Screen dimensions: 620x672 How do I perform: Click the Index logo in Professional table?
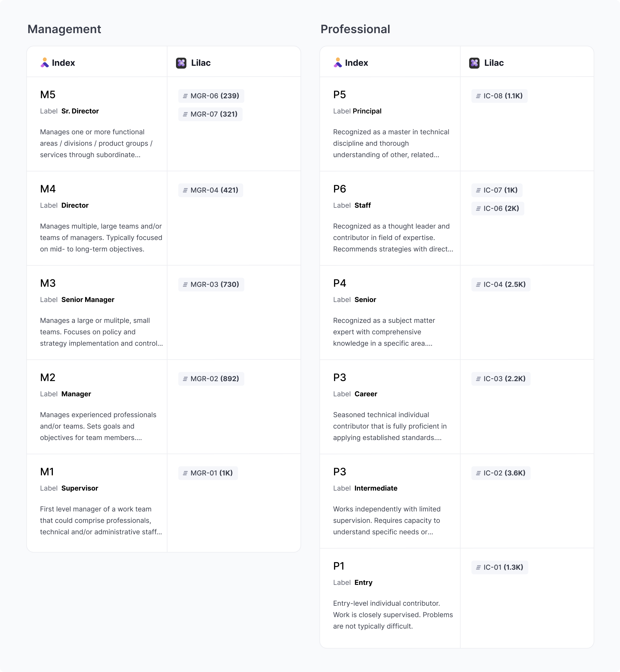(338, 63)
